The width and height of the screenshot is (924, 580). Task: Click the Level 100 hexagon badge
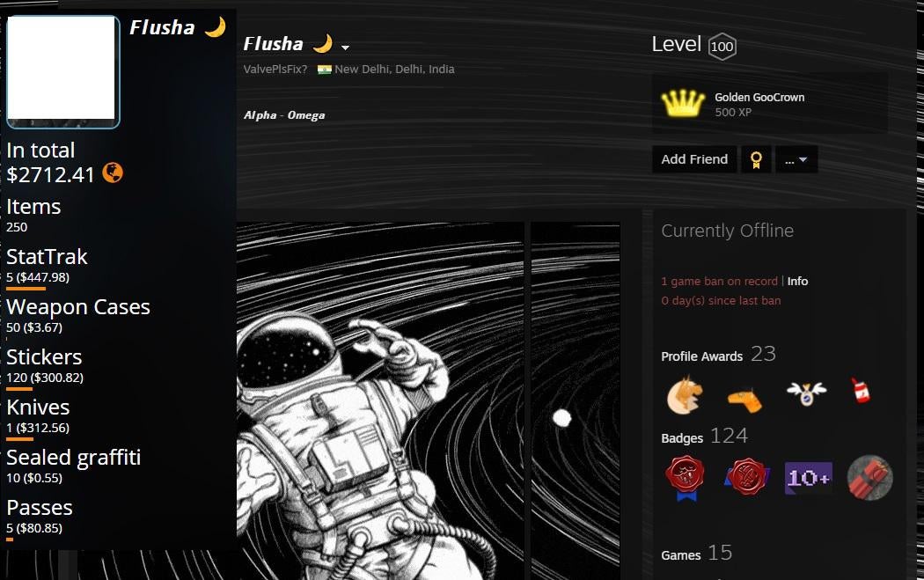pyautogui.click(x=722, y=46)
